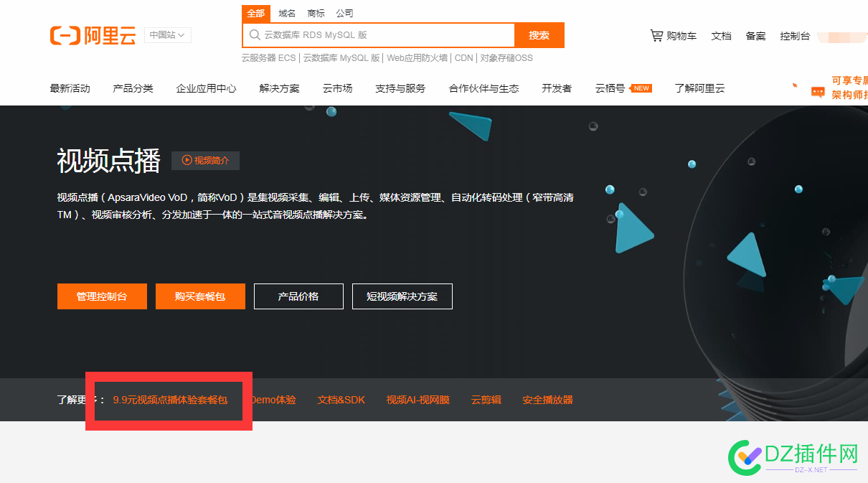Screen dimensions: 868x483
Task: Click the orange chat bubble icon
Action: (x=818, y=92)
